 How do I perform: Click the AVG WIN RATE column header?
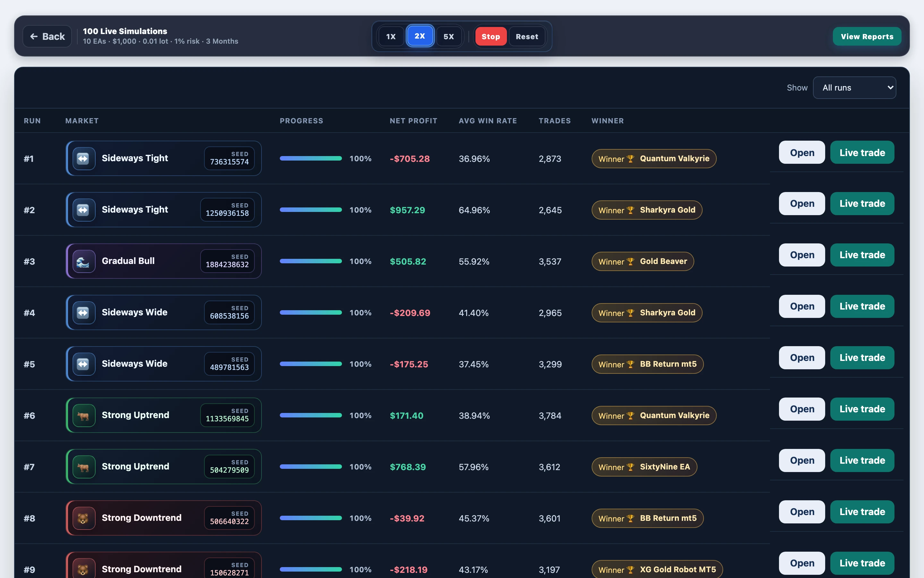point(488,121)
